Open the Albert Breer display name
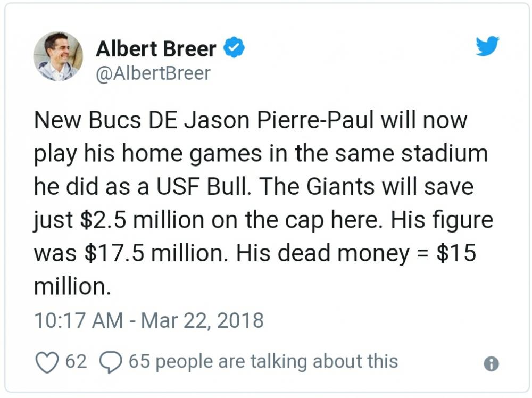 click(156, 48)
